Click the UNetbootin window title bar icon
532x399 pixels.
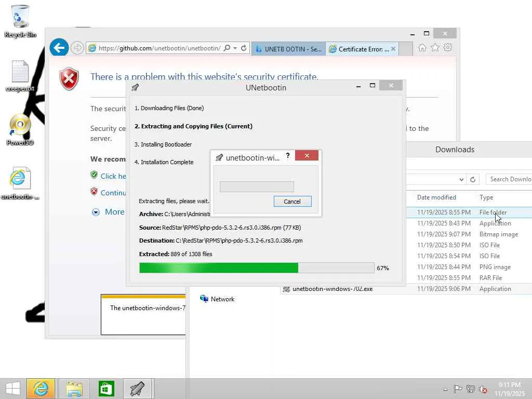coord(135,87)
